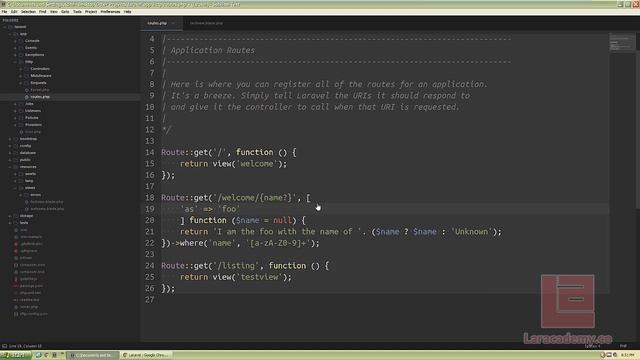This screenshot has height=360, width=640.
Task: Open the File menu
Action: click(4, 12)
